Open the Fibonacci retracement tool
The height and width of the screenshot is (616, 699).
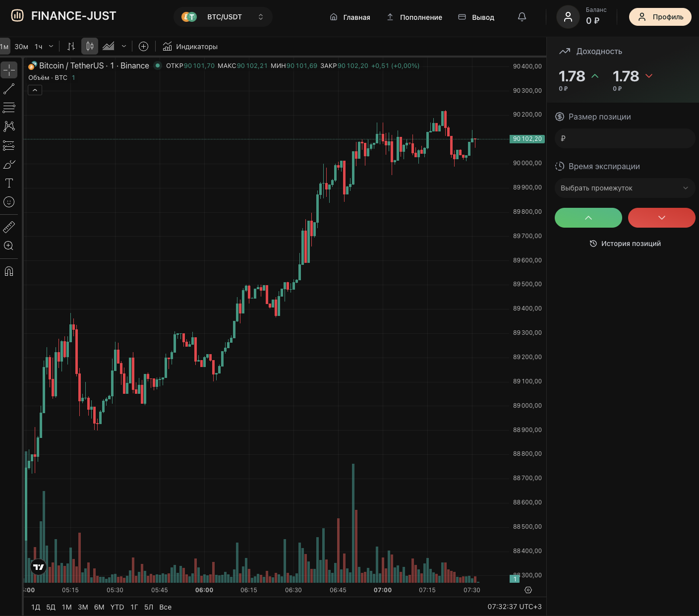pyautogui.click(x=9, y=108)
